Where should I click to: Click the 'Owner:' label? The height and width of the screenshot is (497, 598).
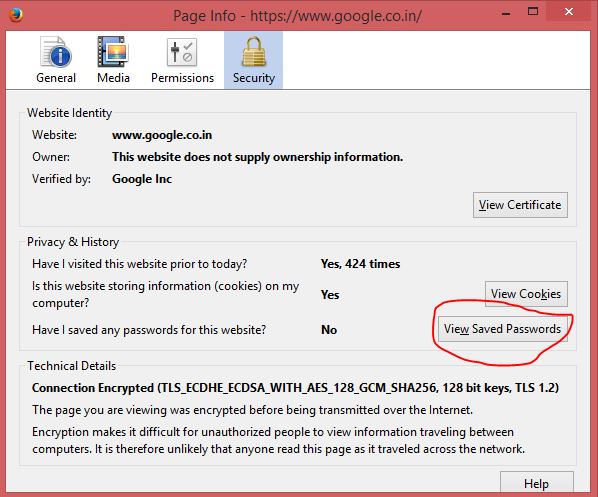click(51, 157)
